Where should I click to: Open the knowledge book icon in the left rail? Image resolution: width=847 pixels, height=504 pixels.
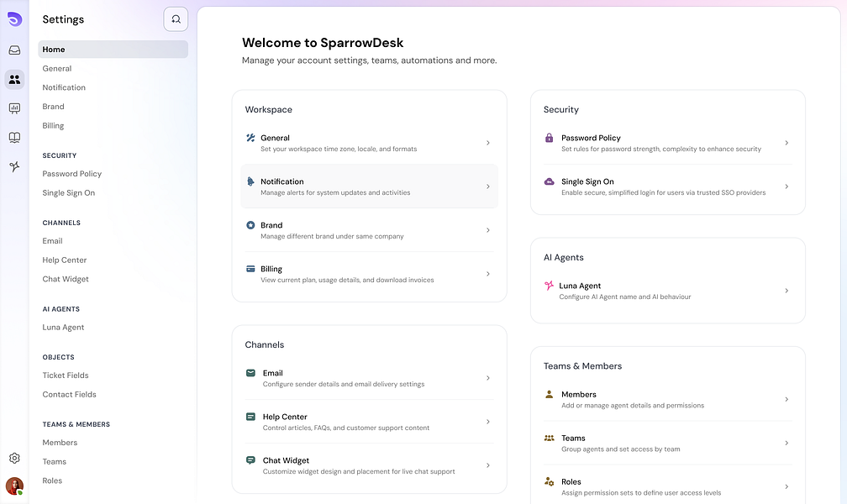pos(13,137)
